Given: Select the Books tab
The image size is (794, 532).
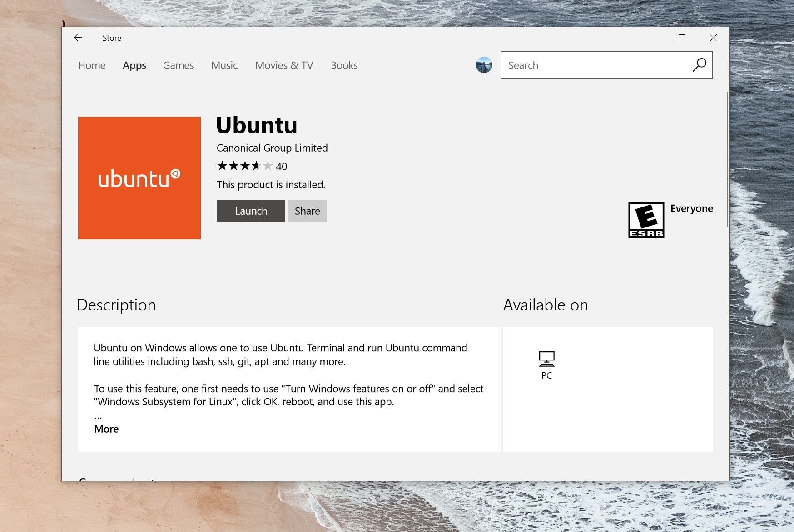Looking at the screenshot, I should 344,65.
